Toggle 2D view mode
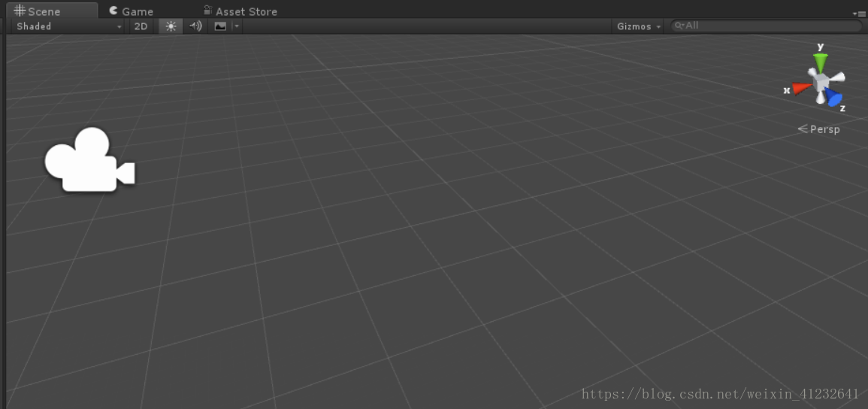 pyautogui.click(x=141, y=26)
